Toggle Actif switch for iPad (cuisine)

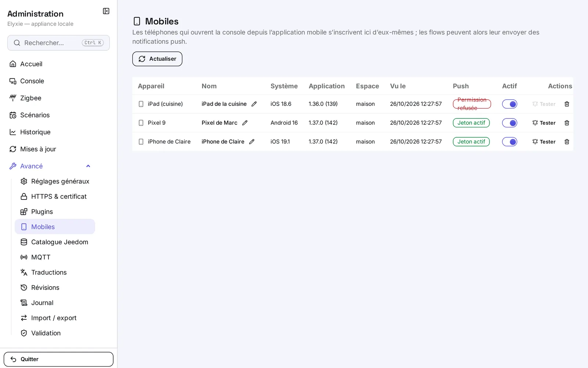[x=510, y=104]
